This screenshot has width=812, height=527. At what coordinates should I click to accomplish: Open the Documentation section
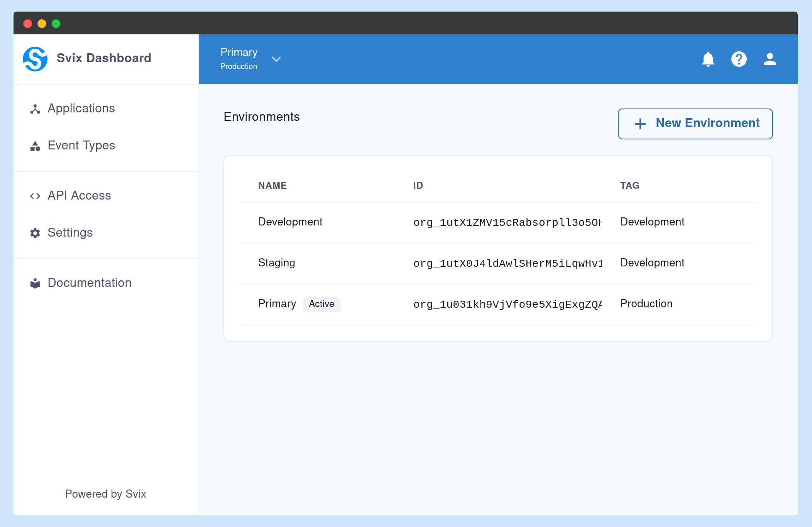(89, 283)
